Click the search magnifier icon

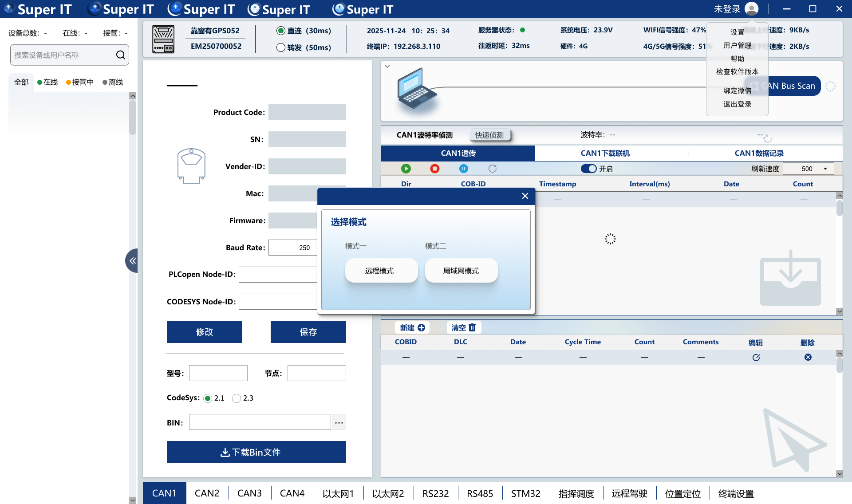(120, 55)
